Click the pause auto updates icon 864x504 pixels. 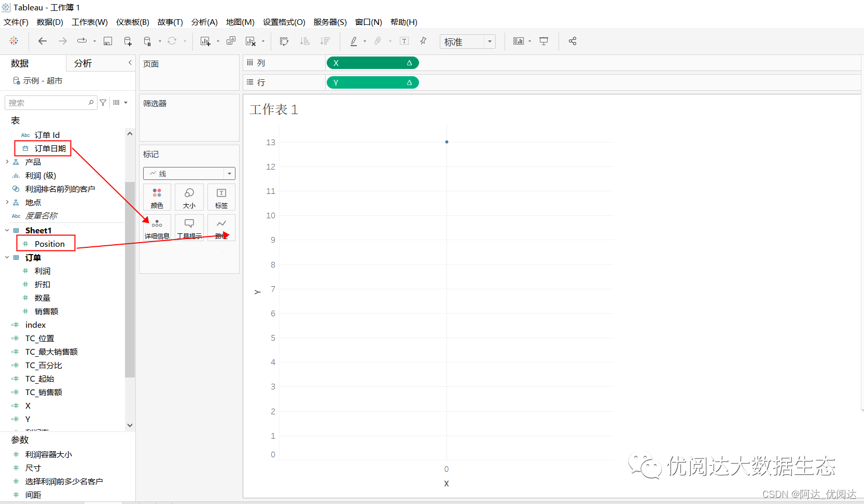148,41
